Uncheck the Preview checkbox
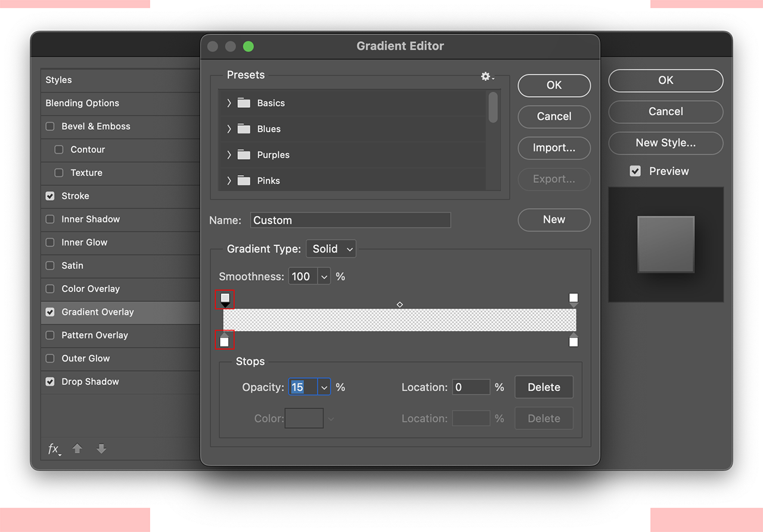This screenshot has width=763, height=532. point(635,171)
